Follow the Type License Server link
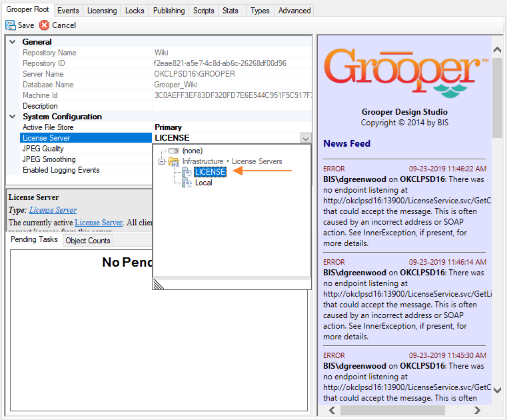Image resolution: width=507 pixels, height=420 pixels. point(53,210)
